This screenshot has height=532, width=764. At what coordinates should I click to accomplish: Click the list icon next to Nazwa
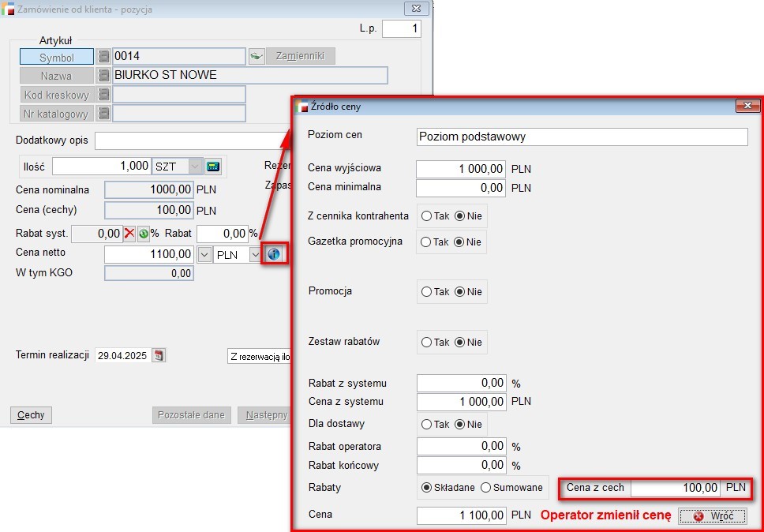(x=103, y=76)
